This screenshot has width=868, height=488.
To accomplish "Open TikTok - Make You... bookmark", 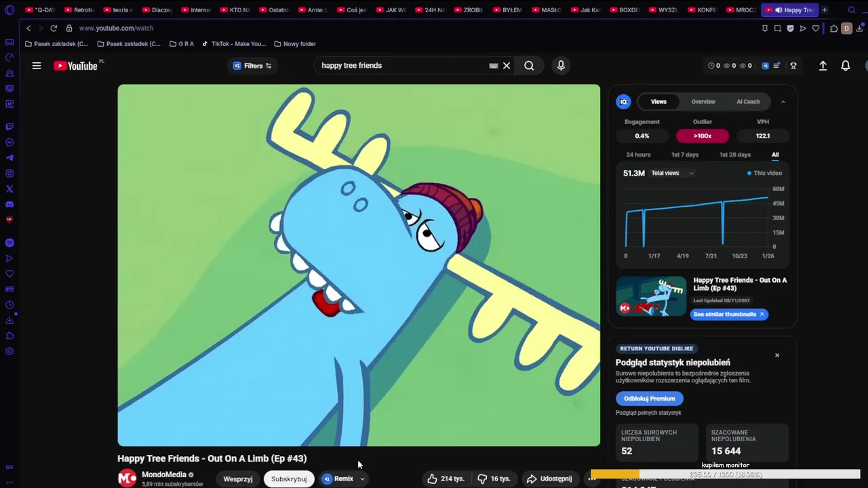I will pyautogui.click(x=234, y=44).
